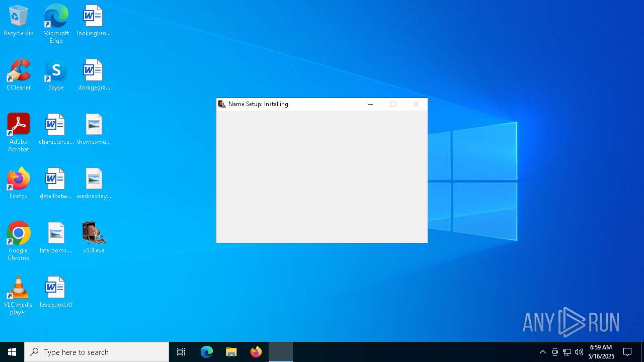The width and height of the screenshot is (644, 362).
Task: Open the clock showing 6:59 AM
Action: (601, 352)
